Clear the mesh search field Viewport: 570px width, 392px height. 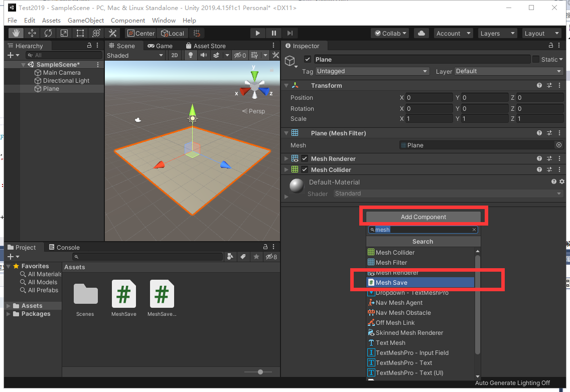pyautogui.click(x=474, y=230)
